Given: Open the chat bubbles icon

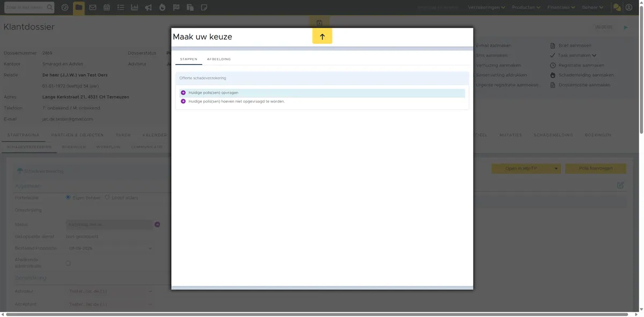Looking at the screenshot, I should coord(617,8).
